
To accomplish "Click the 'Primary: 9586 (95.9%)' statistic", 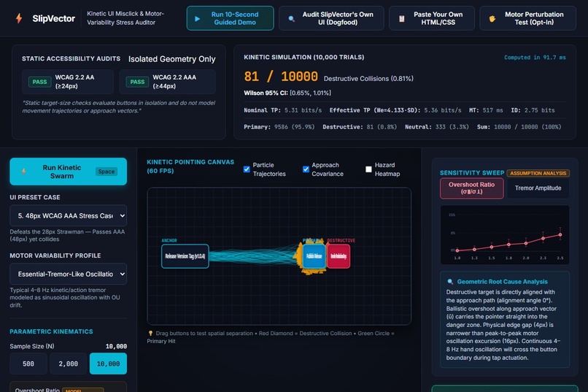I will 279,127.
